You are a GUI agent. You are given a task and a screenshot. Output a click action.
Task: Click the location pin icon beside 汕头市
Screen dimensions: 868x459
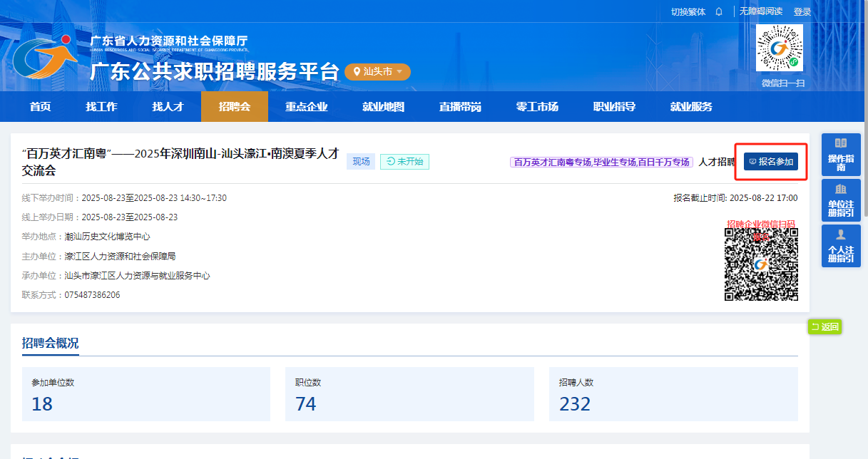[357, 72]
